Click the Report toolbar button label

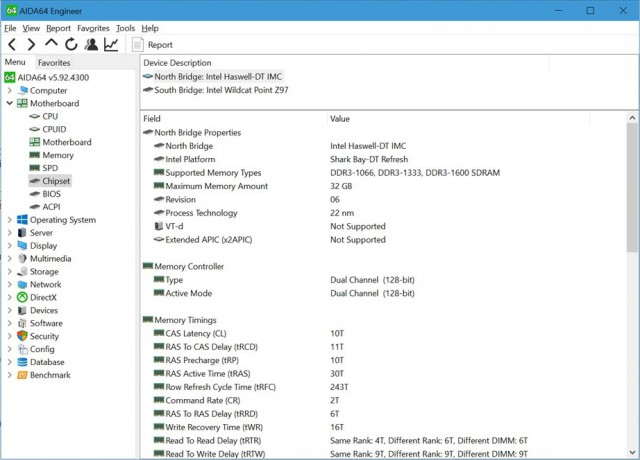point(160,45)
